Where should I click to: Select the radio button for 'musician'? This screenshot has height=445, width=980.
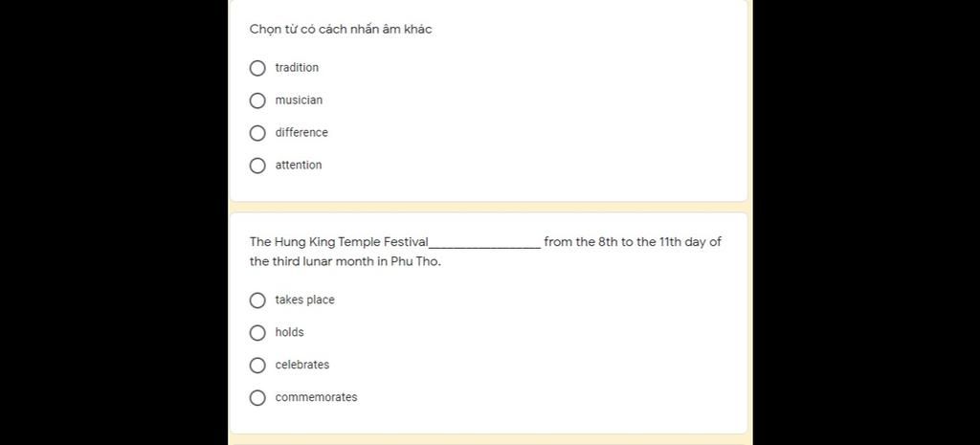click(x=257, y=100)
